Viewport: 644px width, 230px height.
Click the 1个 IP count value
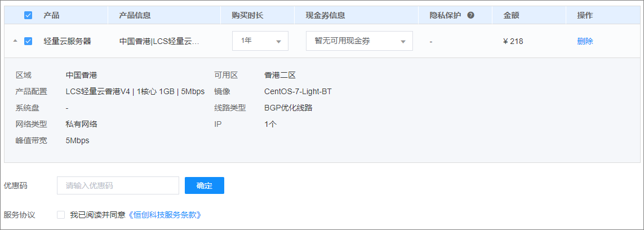click(x=270, y=124)
